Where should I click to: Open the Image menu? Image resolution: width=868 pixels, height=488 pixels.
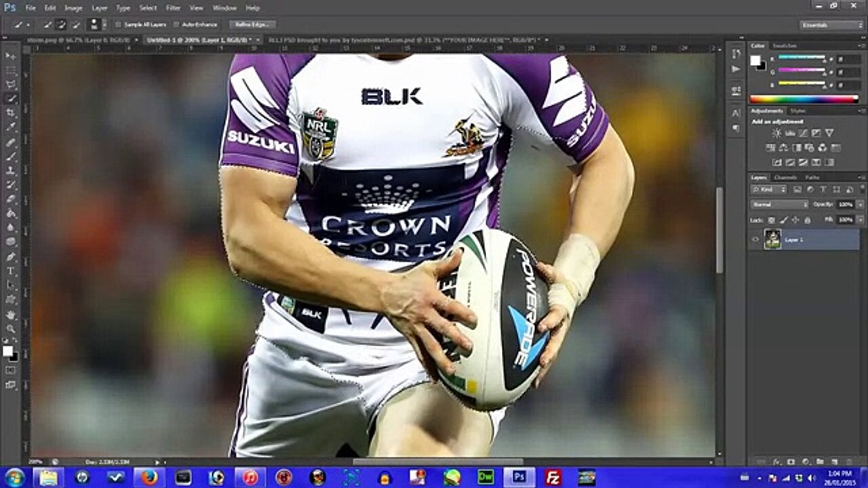73,8
